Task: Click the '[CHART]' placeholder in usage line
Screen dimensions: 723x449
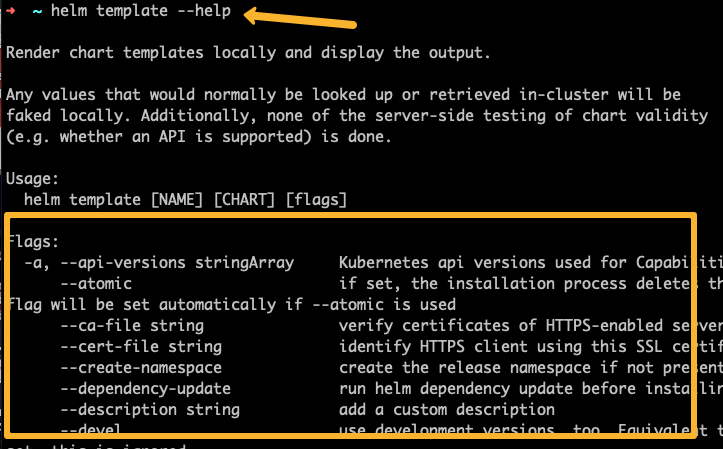Action: tap(244, 200)
